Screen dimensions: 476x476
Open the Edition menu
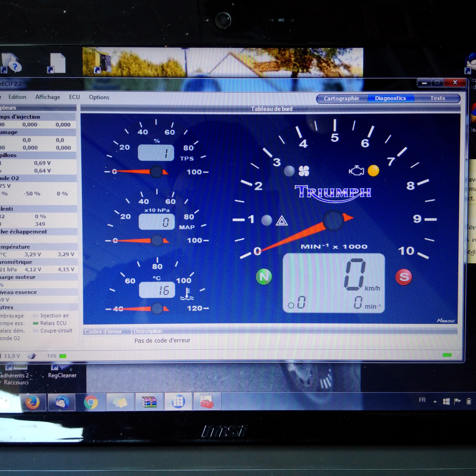(x=17, y=97)
